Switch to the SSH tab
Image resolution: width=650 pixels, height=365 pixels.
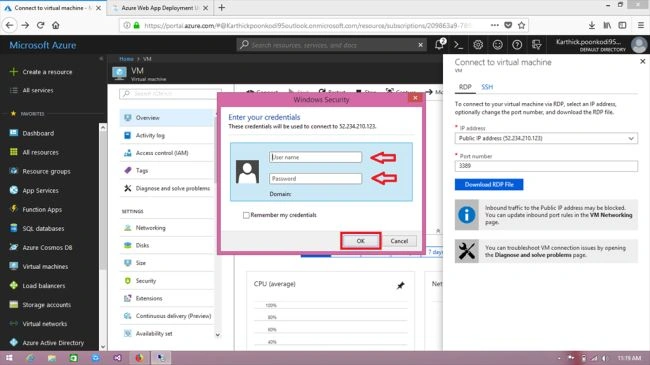coord(487,87)
